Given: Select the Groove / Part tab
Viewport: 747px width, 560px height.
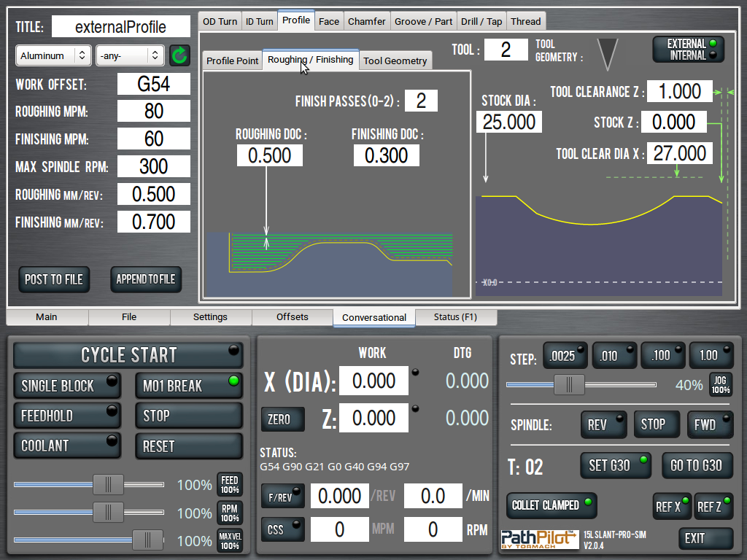Looking at the screenshot, I should 424,21.
